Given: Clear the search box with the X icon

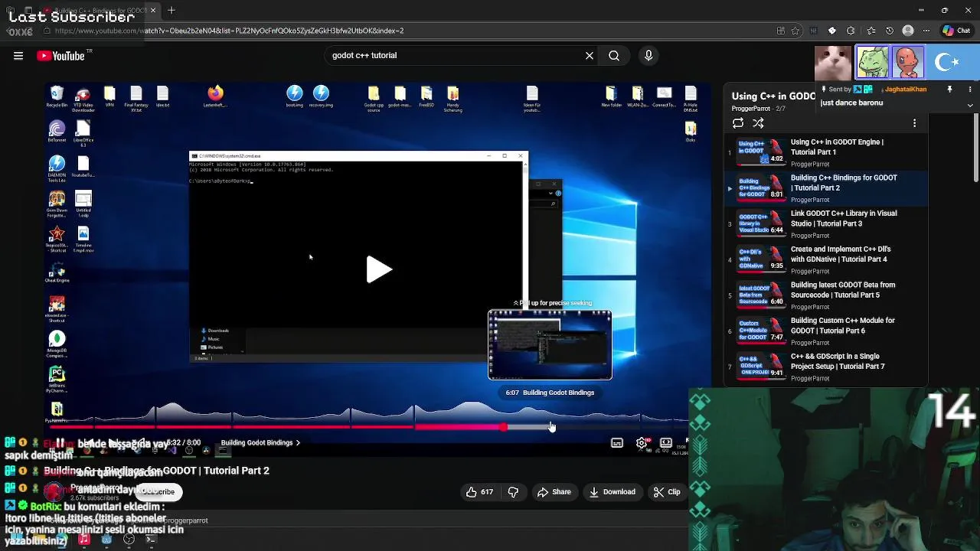Looking at the screenshot, I should coord(590,56).
